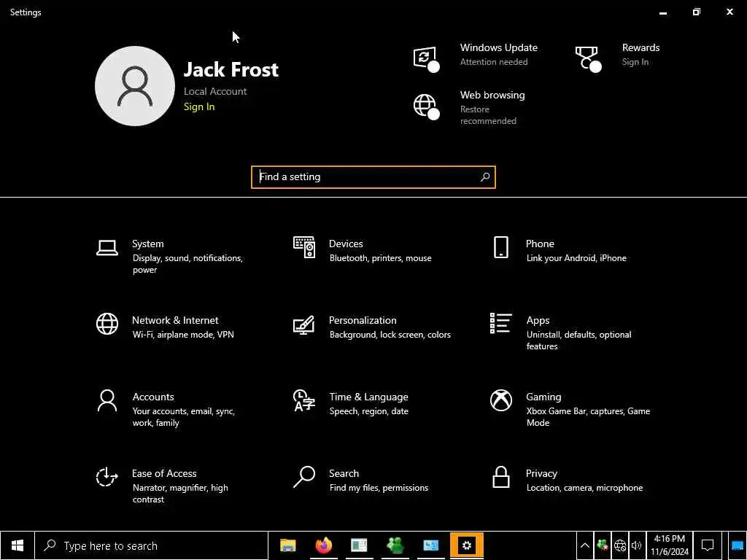Open File Explorer from the taskbar

[x=287, y=545]
